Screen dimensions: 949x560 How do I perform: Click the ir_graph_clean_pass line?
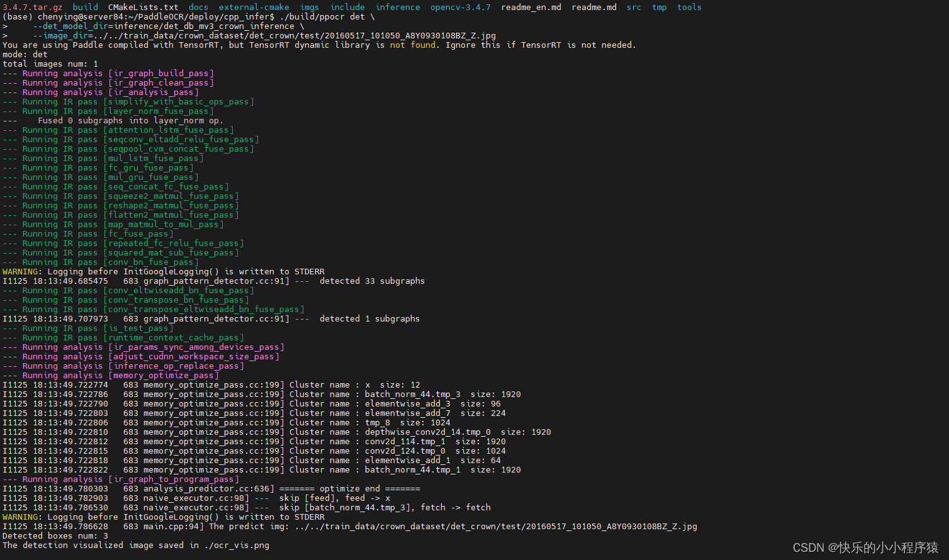click(x=108, y=83)
